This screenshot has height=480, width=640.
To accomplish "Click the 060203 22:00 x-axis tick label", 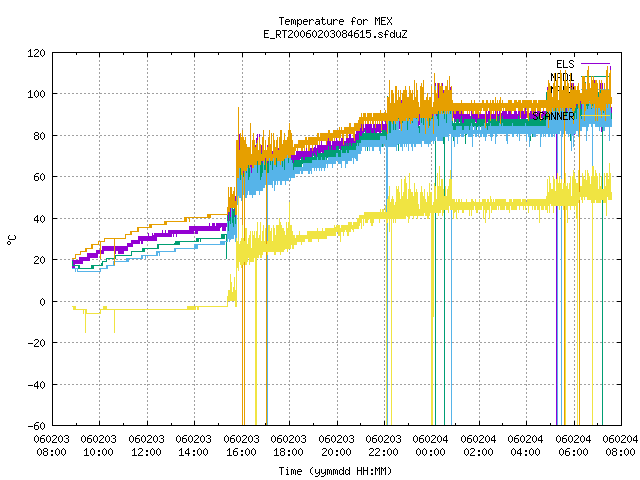I will pos(384,445).
